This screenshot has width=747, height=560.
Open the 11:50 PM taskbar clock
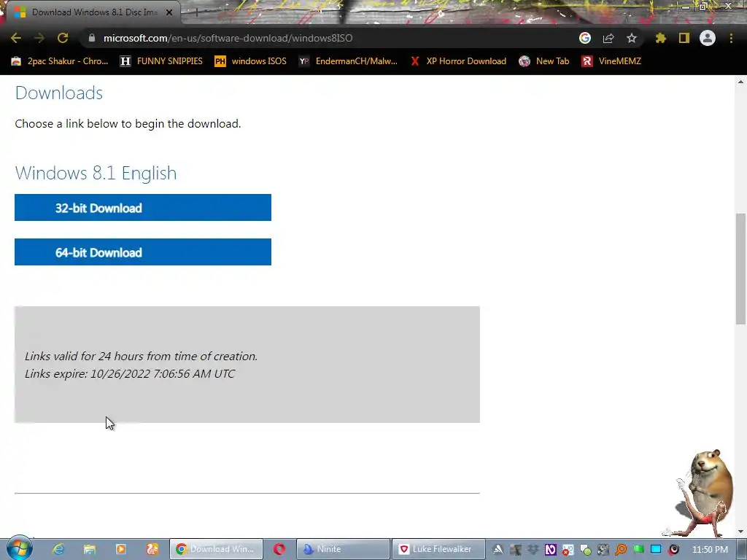[710, 550]
